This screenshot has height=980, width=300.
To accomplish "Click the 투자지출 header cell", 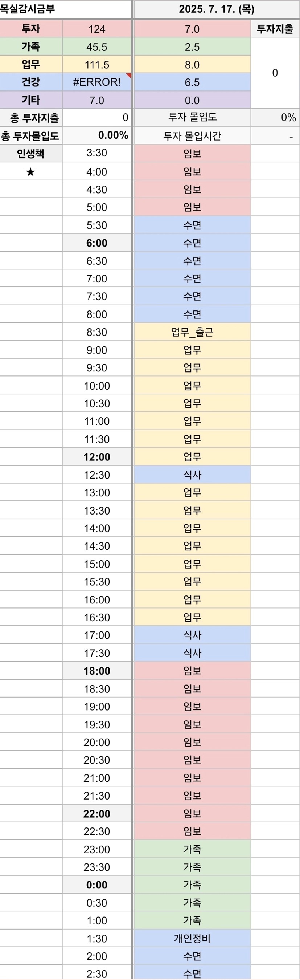I will tap(275, 29).
